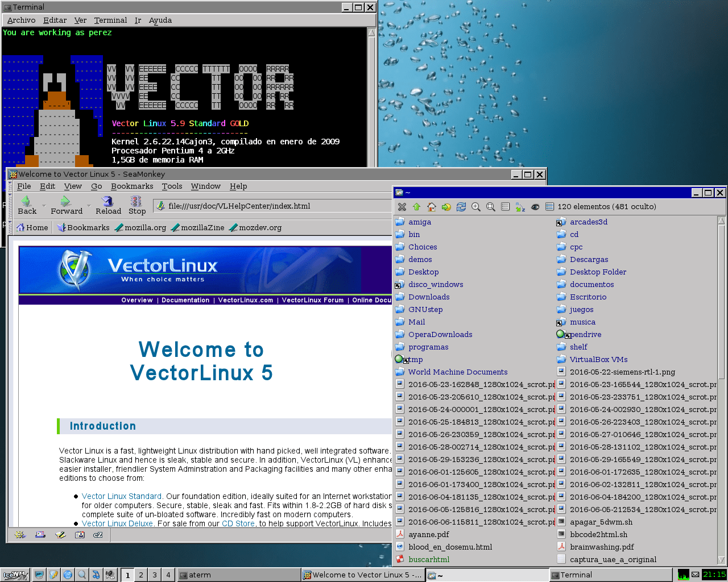Switch to workspace 4
The image size is (728, 582).
pos(168,575)
